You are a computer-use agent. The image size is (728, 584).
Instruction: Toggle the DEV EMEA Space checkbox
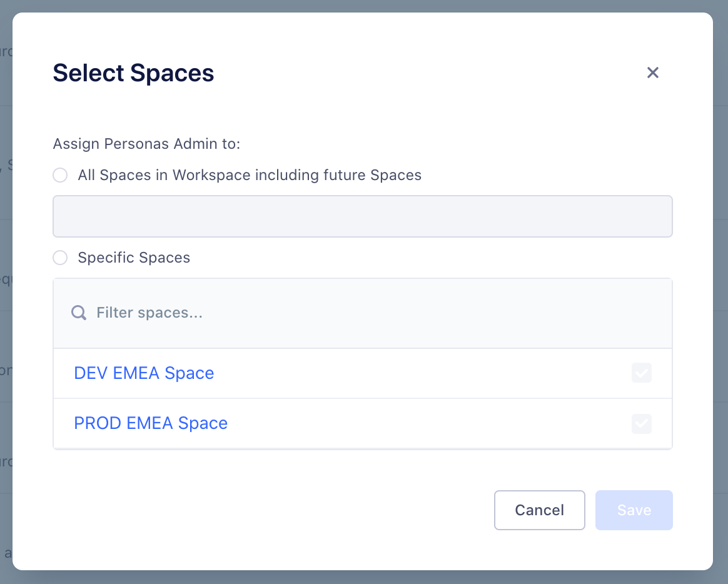[642, 373]
